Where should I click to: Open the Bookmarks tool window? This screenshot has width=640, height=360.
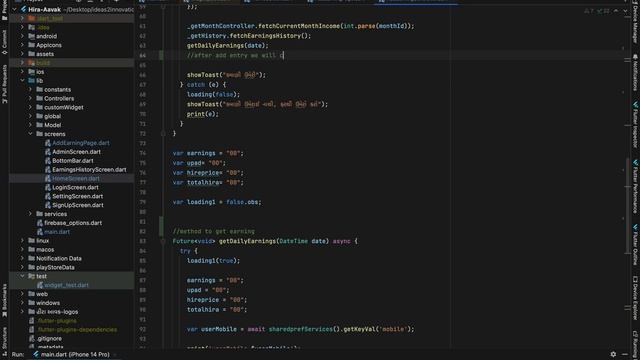[4, 300]
